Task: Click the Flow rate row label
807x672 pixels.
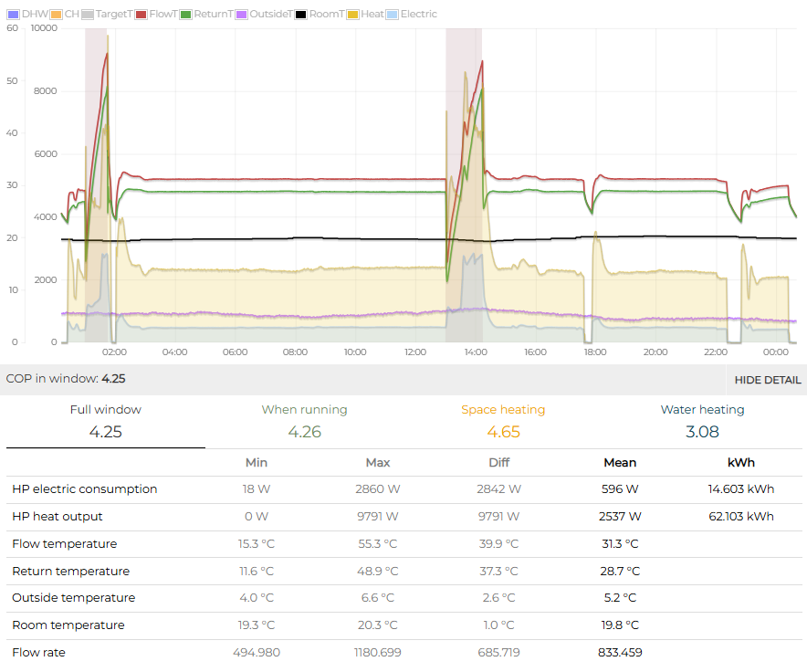Action: pyautogui.click(x=39, y=653)
